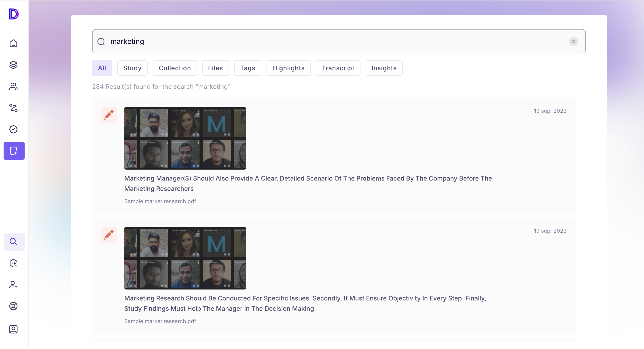The width and height of the screenshot is (644, 349).
Task: Open 'Marketing Research Should Be Conducted' result
Action: (305, 303)
